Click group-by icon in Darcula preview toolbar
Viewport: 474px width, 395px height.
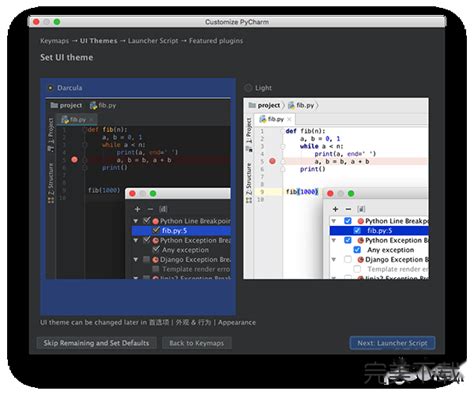(163, 209)
